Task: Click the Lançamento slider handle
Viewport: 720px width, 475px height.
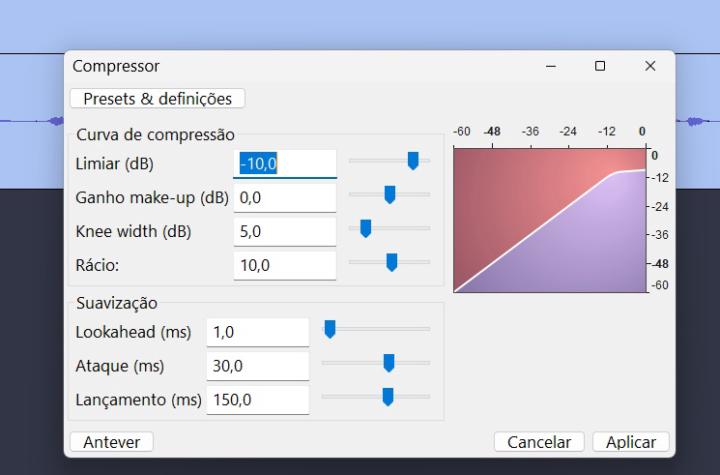Action: (388, 397)
